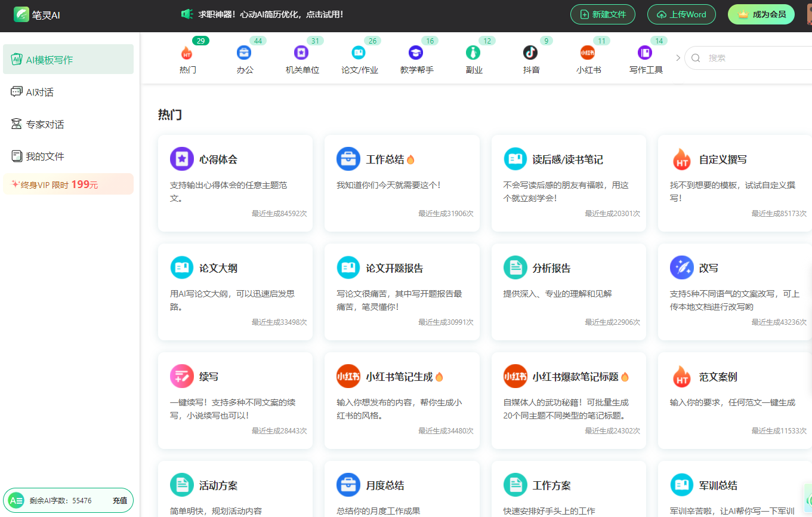Click the 新建文件 button
Screen dimensions: 812x517
603,14
